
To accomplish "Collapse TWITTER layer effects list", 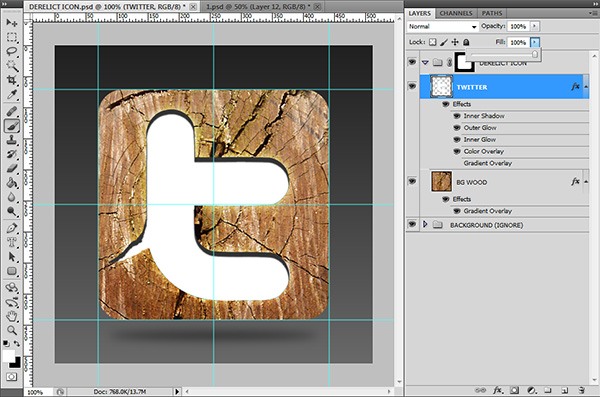I will tap(585, 87).
